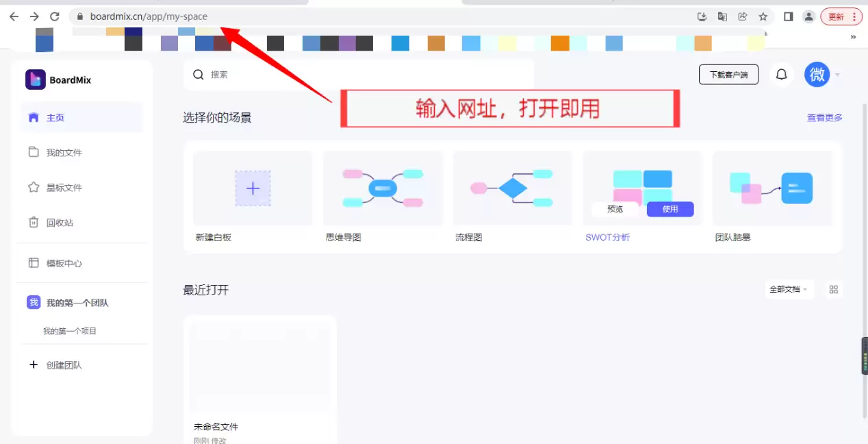Image resolution: width=868 pixels, height=444 pixels.
Task: Click the 流程图 template thumbnail
Action: tap(513, 188)
